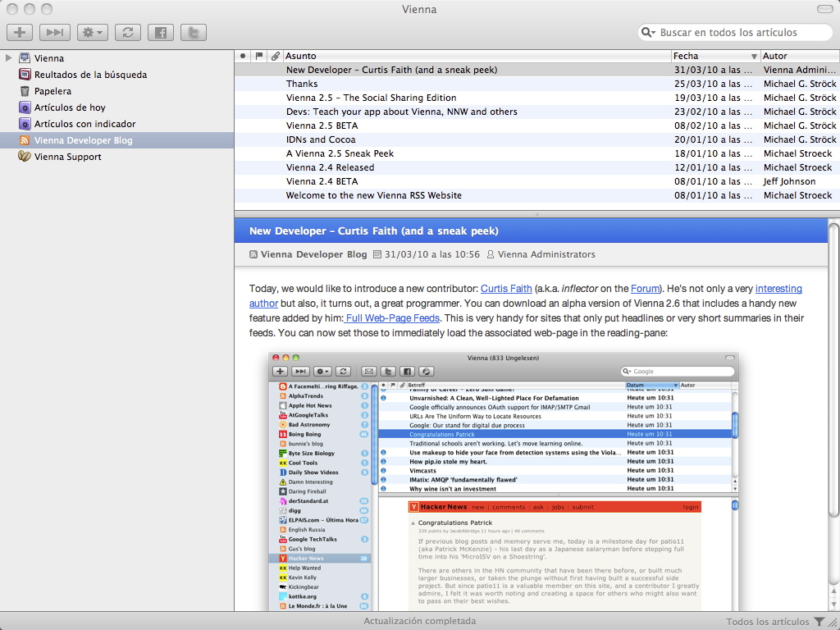This screenshot has height=630, width=840.
Task: Refresh all subscriptions toolbar button
Action: click(127, 33)
